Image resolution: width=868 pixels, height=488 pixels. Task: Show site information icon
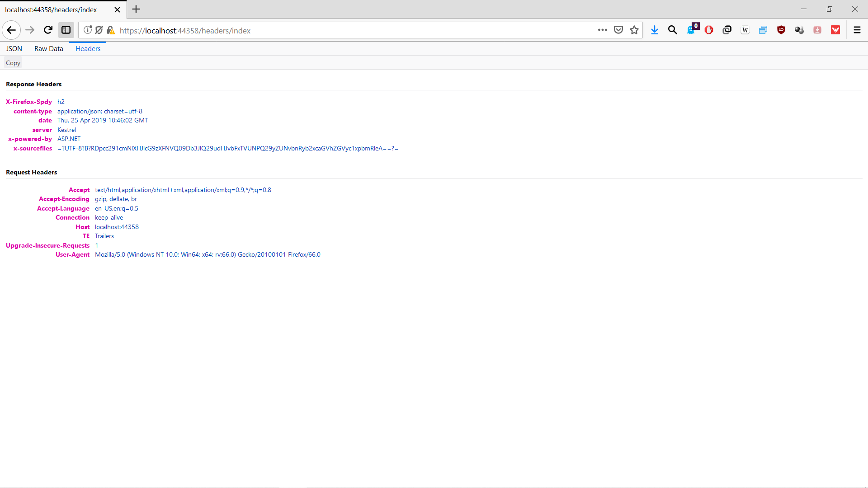(88, 30)
